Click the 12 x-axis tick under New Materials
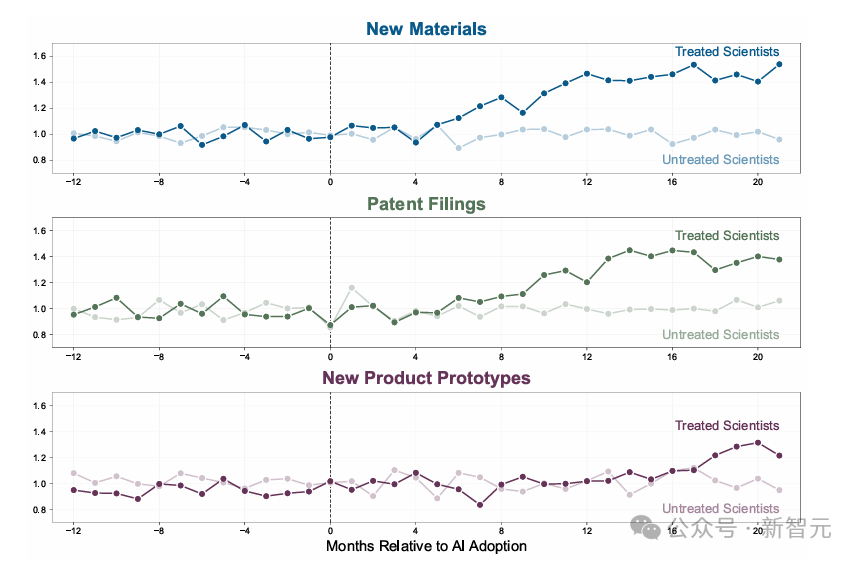Viewport: 859px width, 562px height. [587, 182]
